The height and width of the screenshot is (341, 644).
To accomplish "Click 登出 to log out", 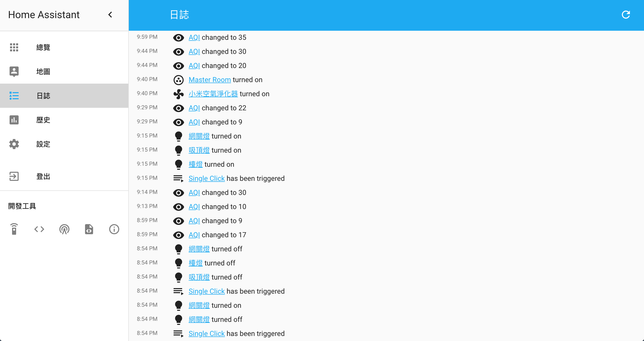I will 64,176.
